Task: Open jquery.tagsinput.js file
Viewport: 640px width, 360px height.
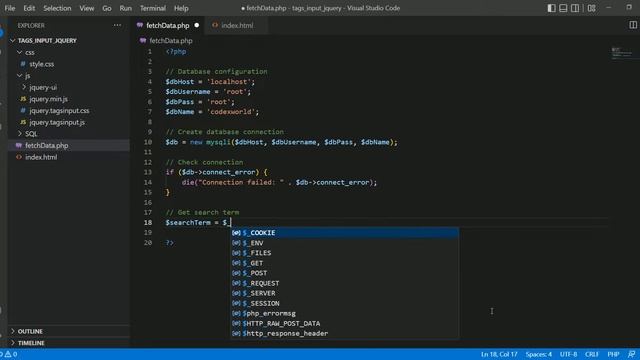Action: pyautogui.click(x=57, y=122)
